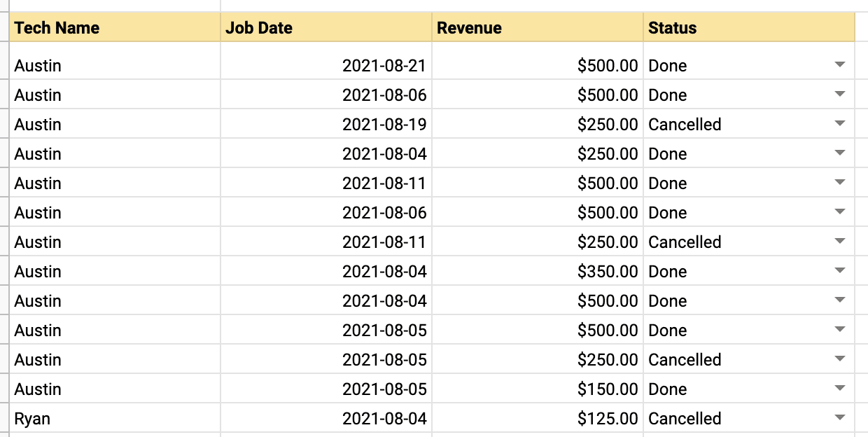Select the Revenue header cell
Screen dimensions: 868x437
point(538,28)
